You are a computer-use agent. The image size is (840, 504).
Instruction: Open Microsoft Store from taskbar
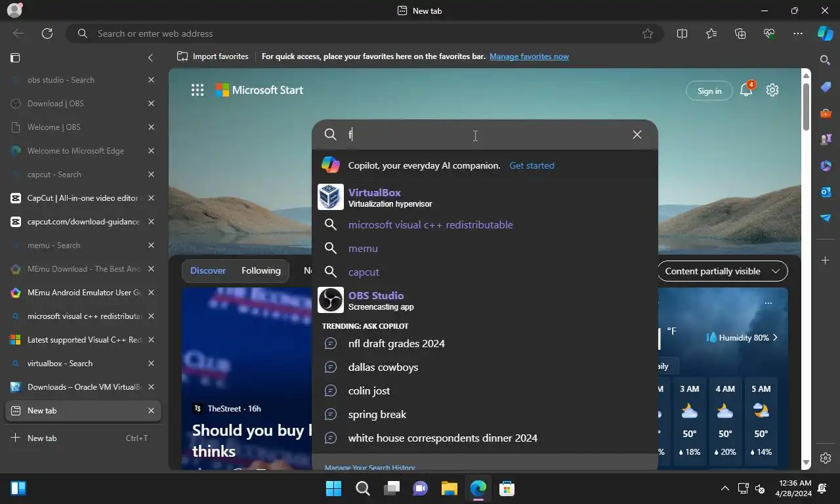tap(507, 488)
